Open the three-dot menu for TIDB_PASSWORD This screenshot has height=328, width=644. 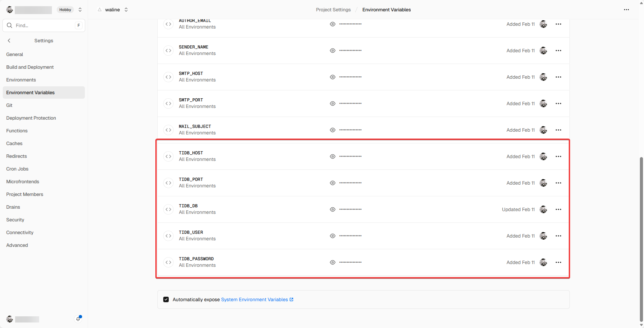click(558, 262)
